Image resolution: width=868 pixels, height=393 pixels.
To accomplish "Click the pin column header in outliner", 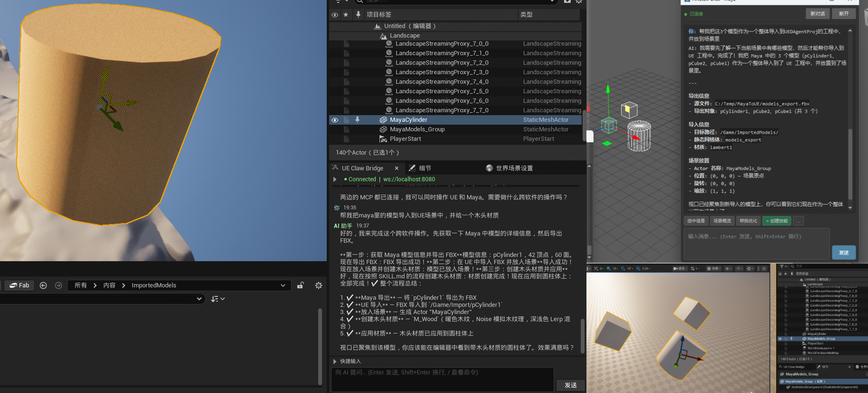I will click(358, 15).
